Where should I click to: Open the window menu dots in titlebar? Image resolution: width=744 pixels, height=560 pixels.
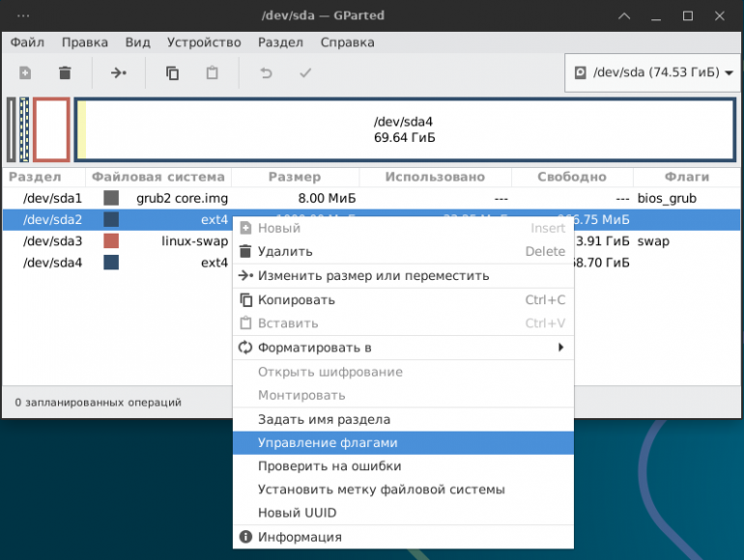[23, 15]
